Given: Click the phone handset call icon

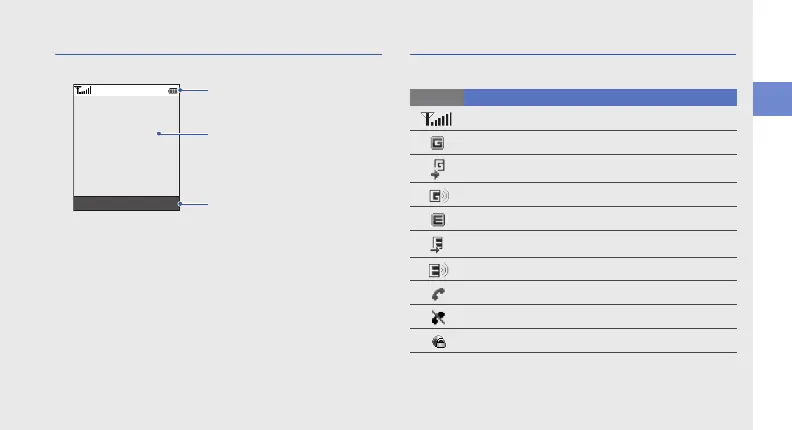Looking at the screenshot, I should (437, 294).
